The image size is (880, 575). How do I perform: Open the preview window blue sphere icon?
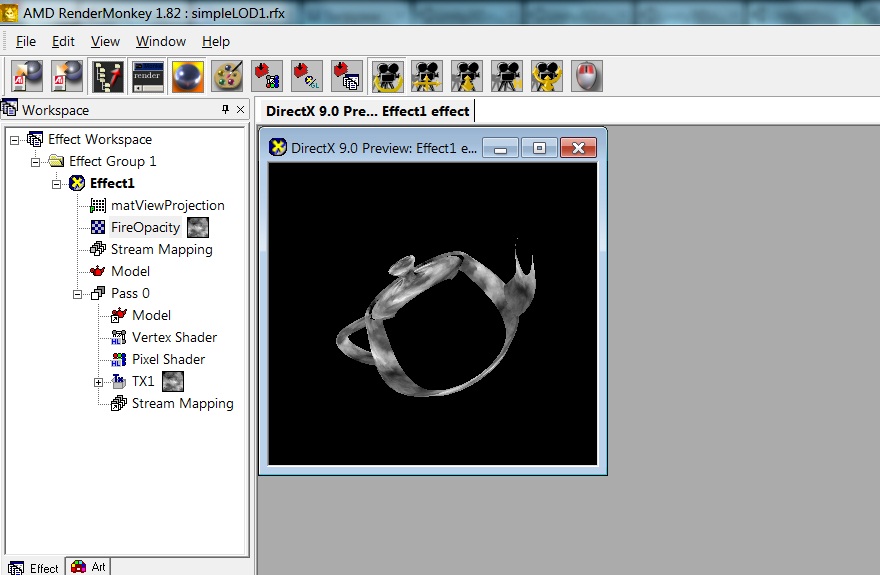pyautogui.click(x=187, y=76)
